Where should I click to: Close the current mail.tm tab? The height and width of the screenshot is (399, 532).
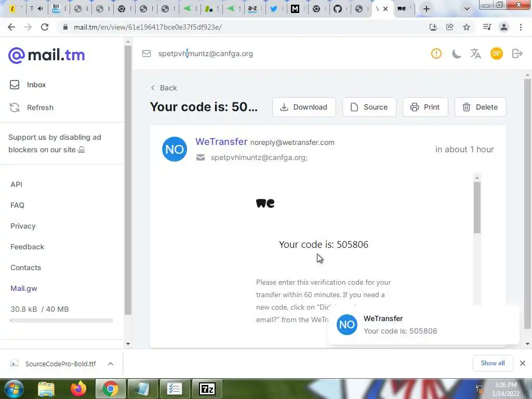(x=385, y=9)
